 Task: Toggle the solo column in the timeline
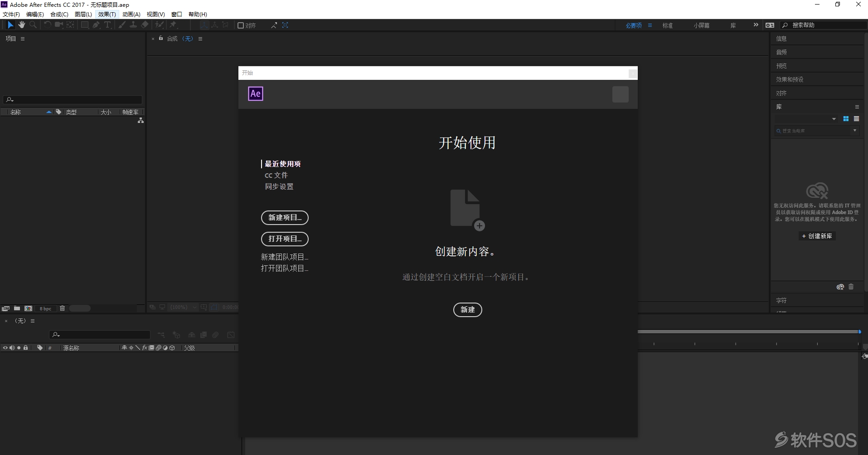(x=19, y=348)
